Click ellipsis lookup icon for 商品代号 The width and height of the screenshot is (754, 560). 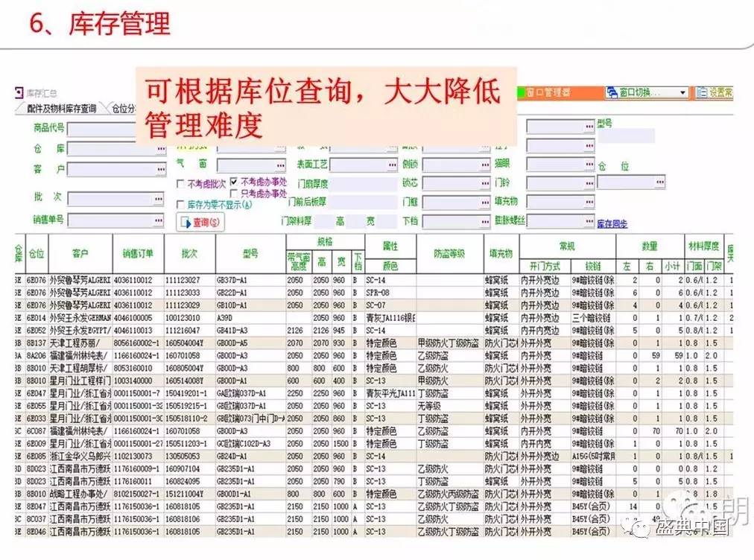(159, 129)
